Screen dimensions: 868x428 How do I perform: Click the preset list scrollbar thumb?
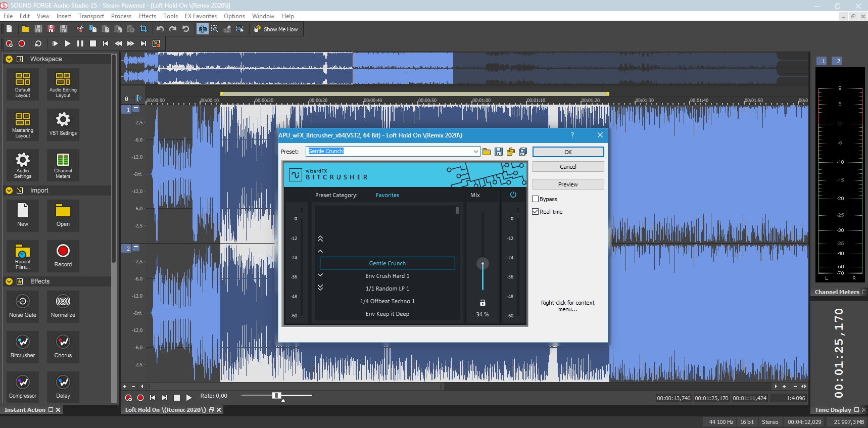tap(457, 210)
